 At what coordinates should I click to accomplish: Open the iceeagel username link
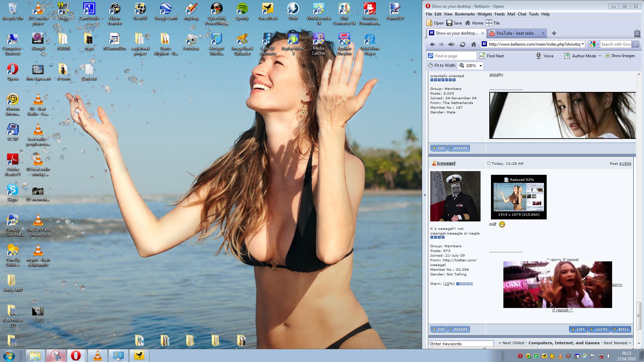pyautogui.click(x=446, y=163)
